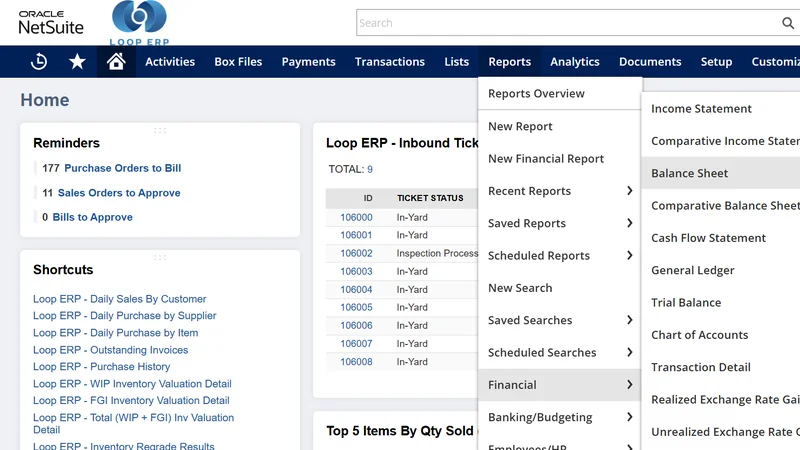Screen dimensions: 800x450
Task: Open Purchase History shortcut
Action: (x=102, y=367)
